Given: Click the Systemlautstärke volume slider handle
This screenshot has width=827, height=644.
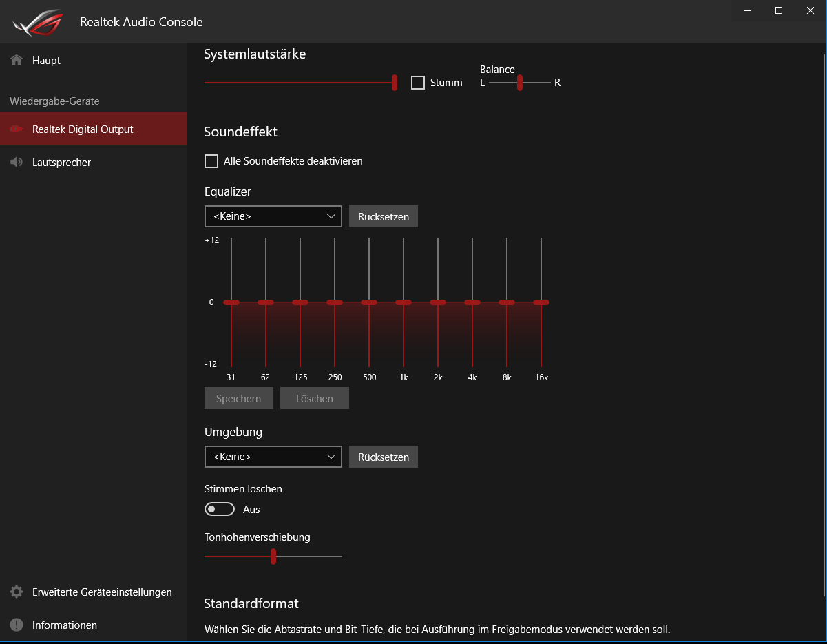Looking at the screenshot, I should click(395, 83).
